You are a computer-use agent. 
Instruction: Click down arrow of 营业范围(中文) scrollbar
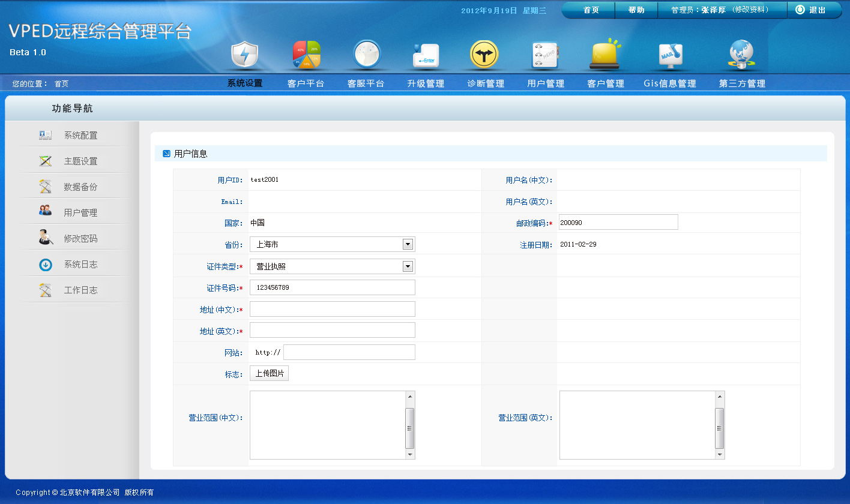click(x=410, y=455)
